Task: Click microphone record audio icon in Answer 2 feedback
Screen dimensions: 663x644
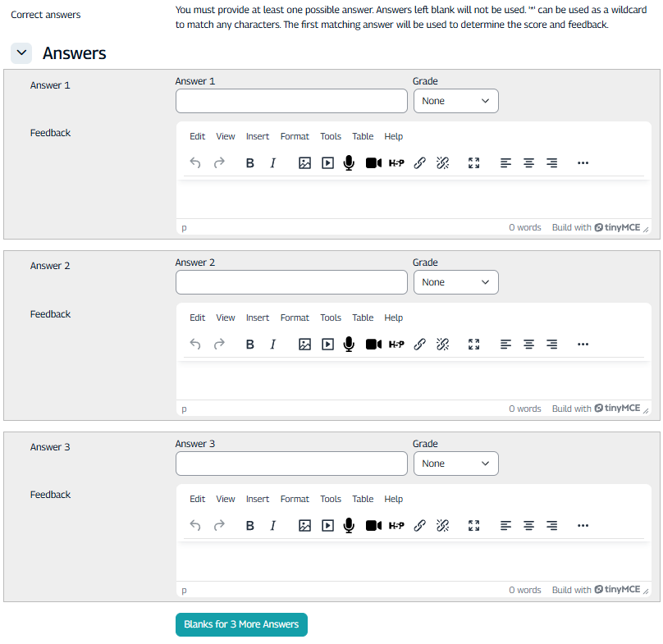Action: [349, 345]
